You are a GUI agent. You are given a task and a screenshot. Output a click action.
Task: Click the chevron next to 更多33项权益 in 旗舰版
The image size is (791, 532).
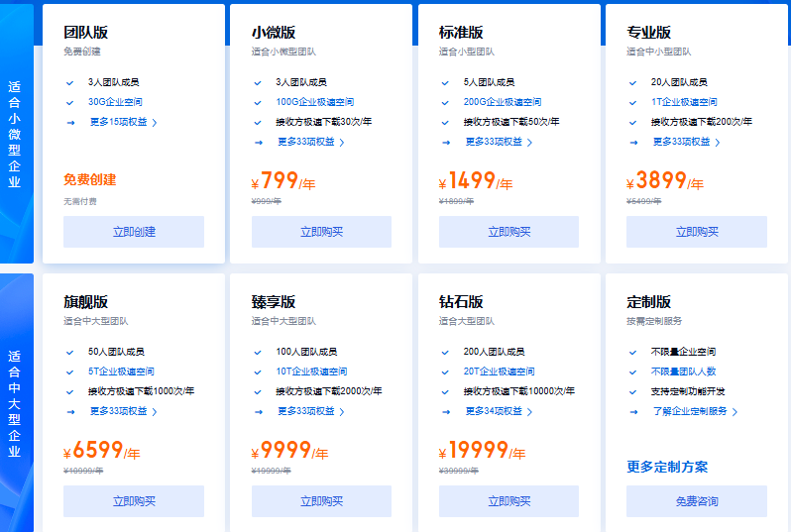pos(155,412)
